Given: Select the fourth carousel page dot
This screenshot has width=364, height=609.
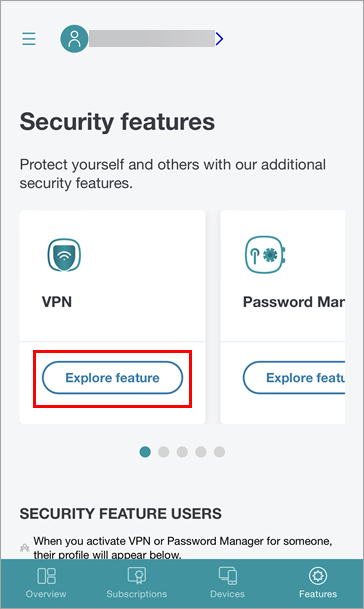Looking at the screenshot, I should pyautogui.click(x=201, y=452).
